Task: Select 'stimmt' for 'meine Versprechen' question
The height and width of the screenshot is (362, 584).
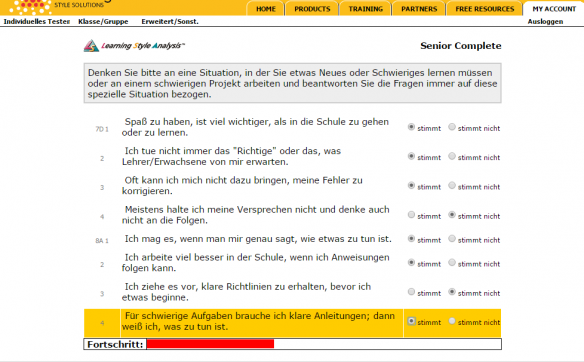Action: tap(411, 215)
